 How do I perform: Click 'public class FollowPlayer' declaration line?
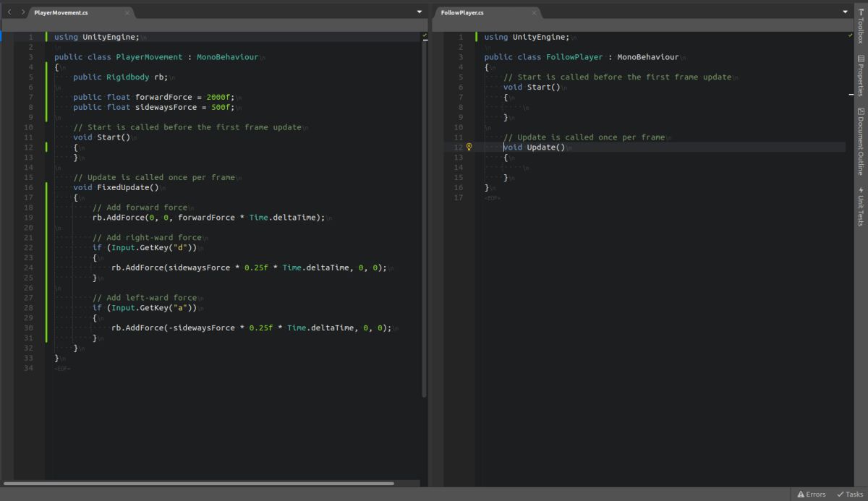[x=582, y=56]
